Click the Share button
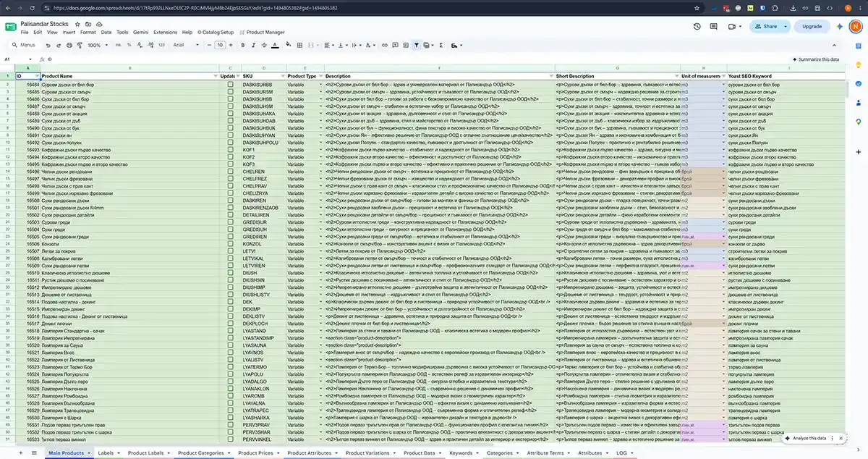Screen dimensions: 868x459 click(766, 26)
